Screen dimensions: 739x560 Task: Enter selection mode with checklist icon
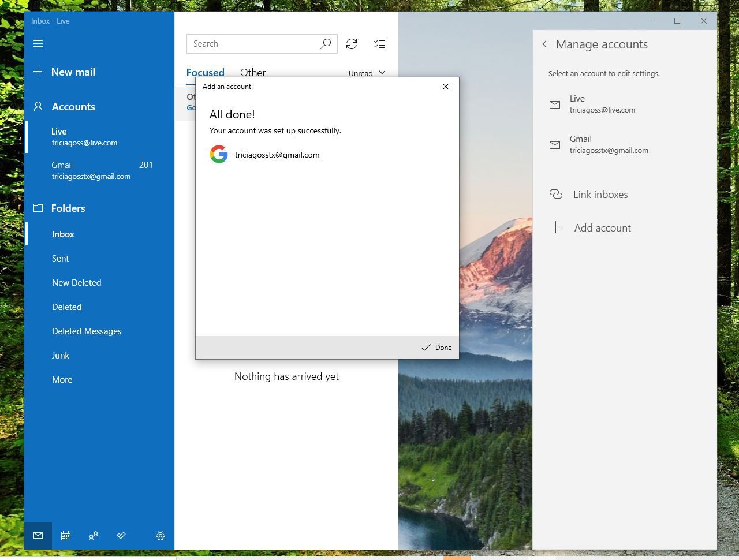[379, 44]
